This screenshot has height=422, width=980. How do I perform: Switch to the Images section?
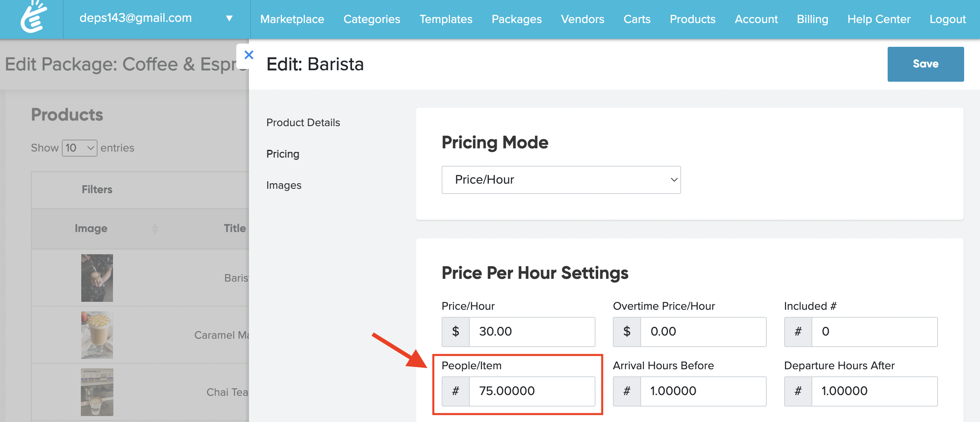[x=284, y=185]
